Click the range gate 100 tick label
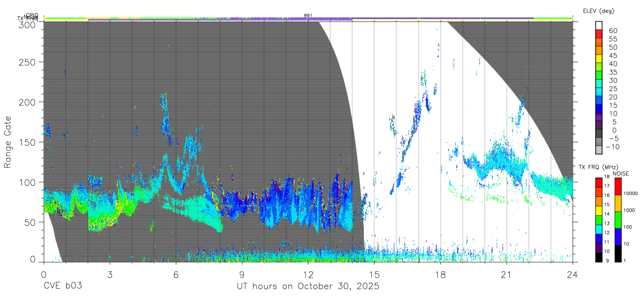 27,182
